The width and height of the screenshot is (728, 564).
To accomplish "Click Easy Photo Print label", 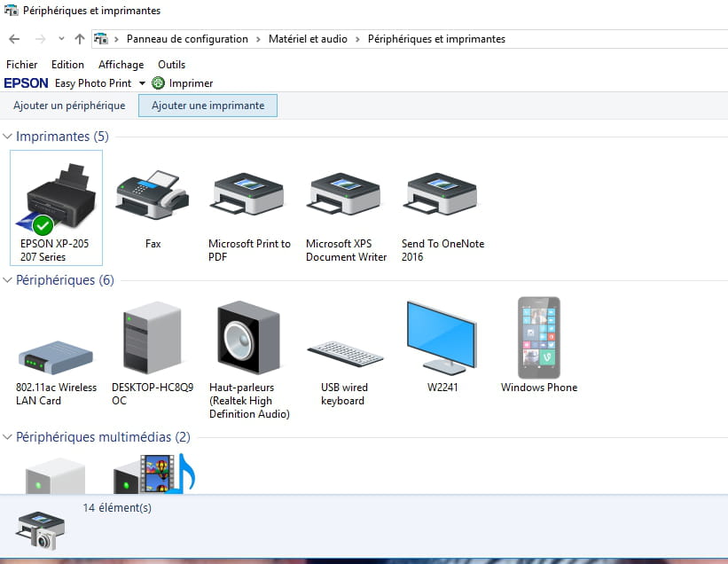I will [x=93, y=83].
